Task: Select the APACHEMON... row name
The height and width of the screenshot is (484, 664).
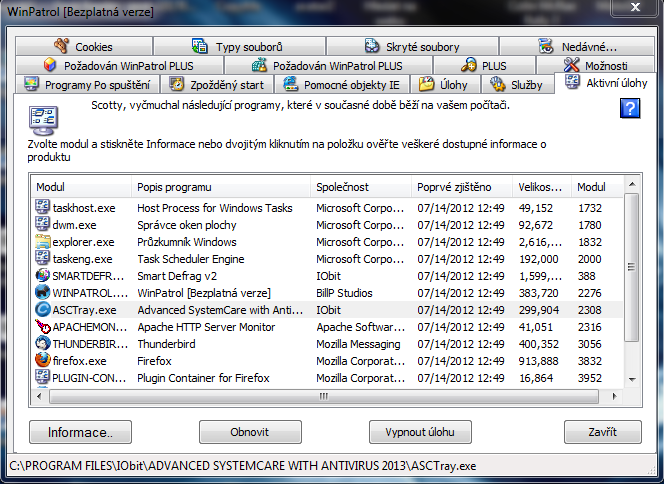Action: (x=90, y=327)
